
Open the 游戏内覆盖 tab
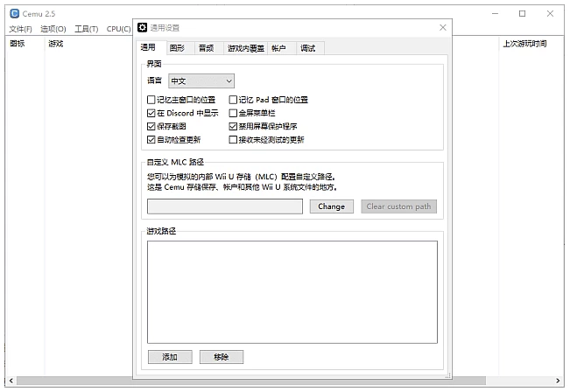[x=245, y=48]
